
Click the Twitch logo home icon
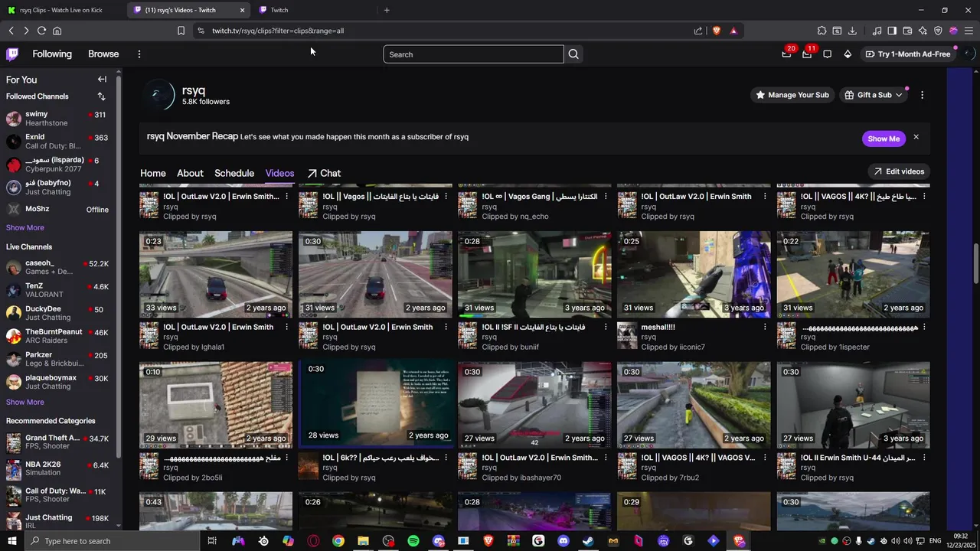[12, 54]
